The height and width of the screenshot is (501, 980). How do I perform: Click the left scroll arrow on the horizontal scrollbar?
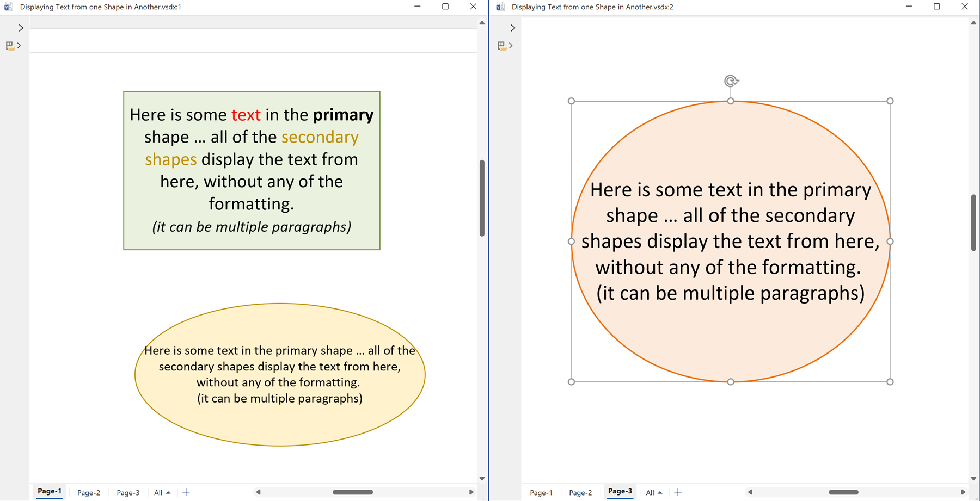[x=258, y=492]
